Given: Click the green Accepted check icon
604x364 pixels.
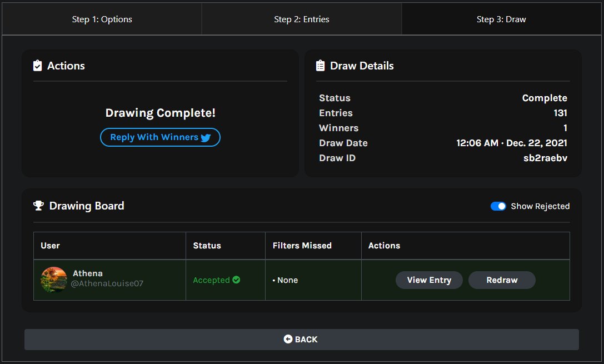Looking at the screenshot, I should (x=236, y=280).
